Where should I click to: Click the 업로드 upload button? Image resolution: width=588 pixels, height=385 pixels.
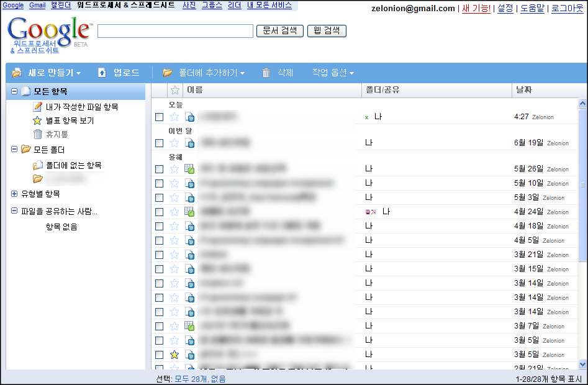coord(119,73)
